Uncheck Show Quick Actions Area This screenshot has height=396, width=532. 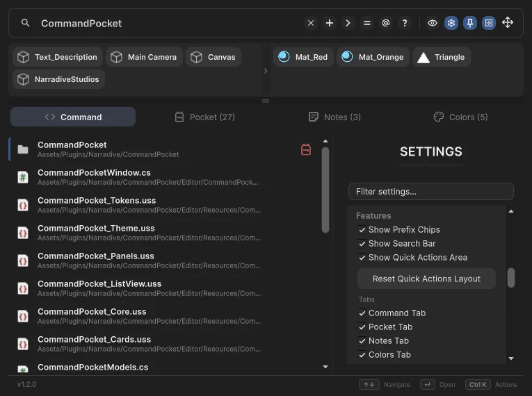click(x=362, y=258)
